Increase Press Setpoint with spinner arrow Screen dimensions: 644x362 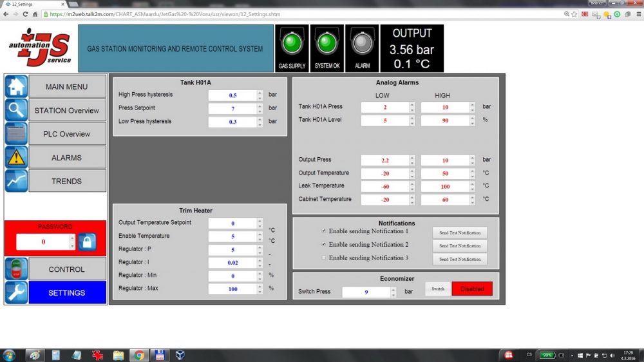coord(260,106)
